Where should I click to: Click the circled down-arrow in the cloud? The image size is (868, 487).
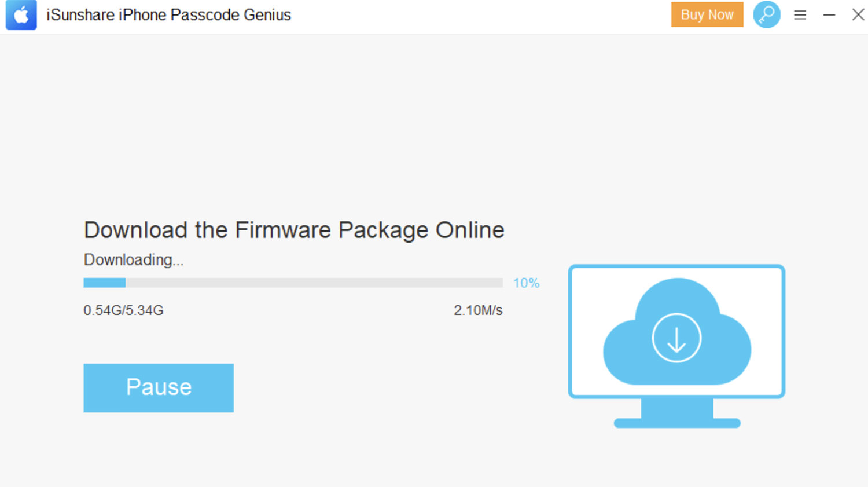coord(676,338)
